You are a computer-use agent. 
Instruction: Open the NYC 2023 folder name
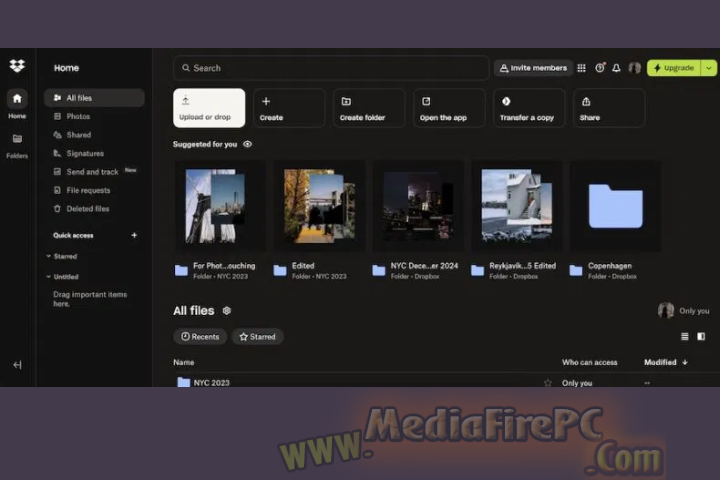coord(211,383)
